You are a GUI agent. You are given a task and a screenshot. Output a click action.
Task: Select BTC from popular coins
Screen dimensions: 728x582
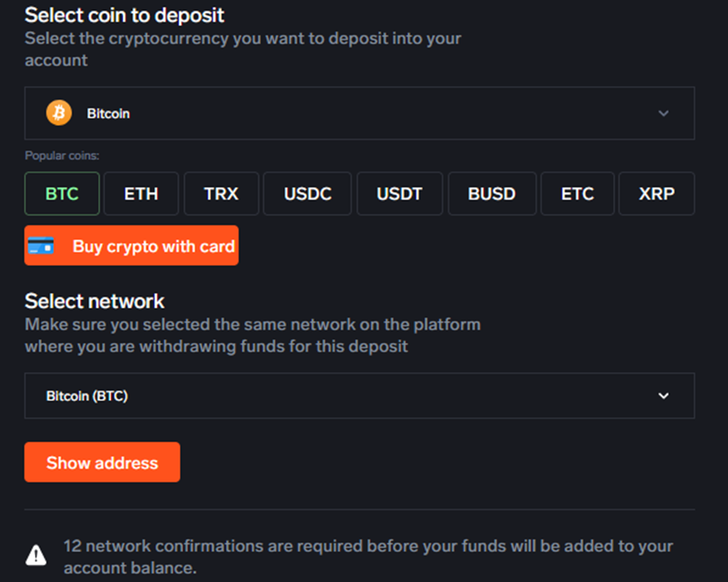62,193
